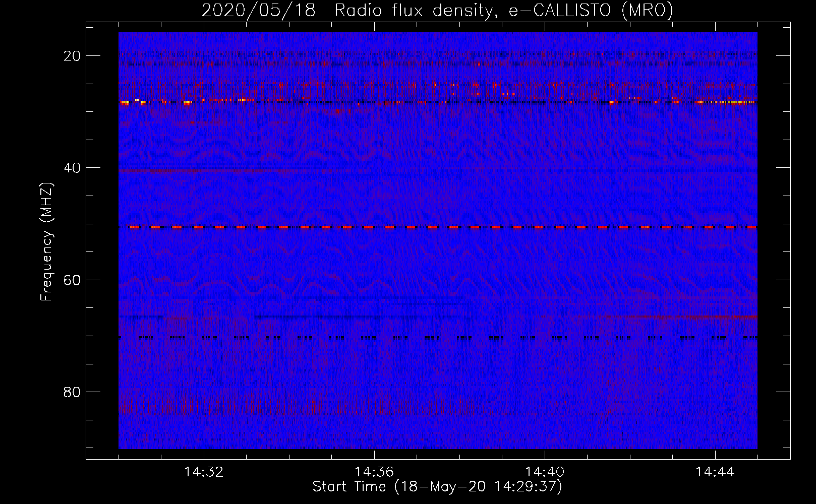Select the y-axis label 'Frequency (MHZ)'
Screen dimensions: 816x504
tap(46, 241)
